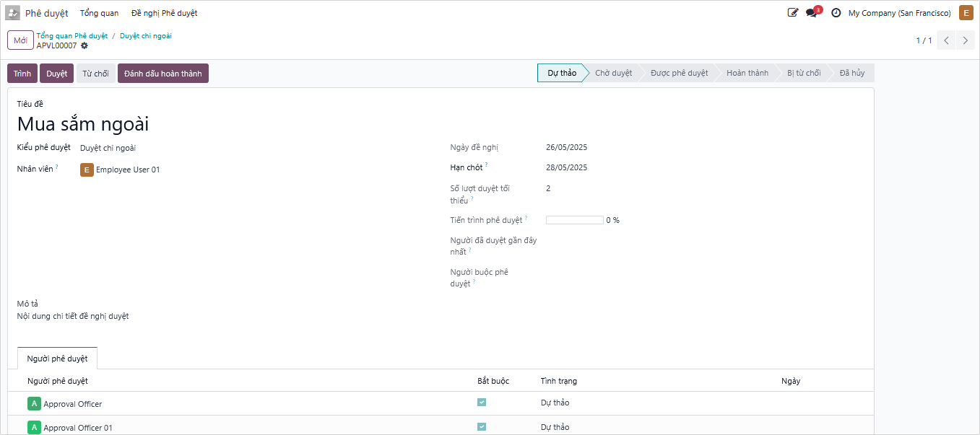
Task: Open the activities clock icon
Action: pos(836,13)
